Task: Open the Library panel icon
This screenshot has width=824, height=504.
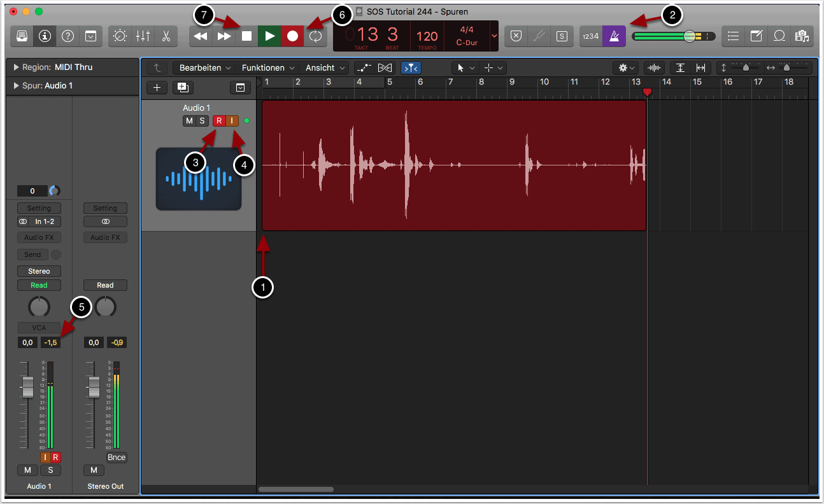Action: (22, 36)
